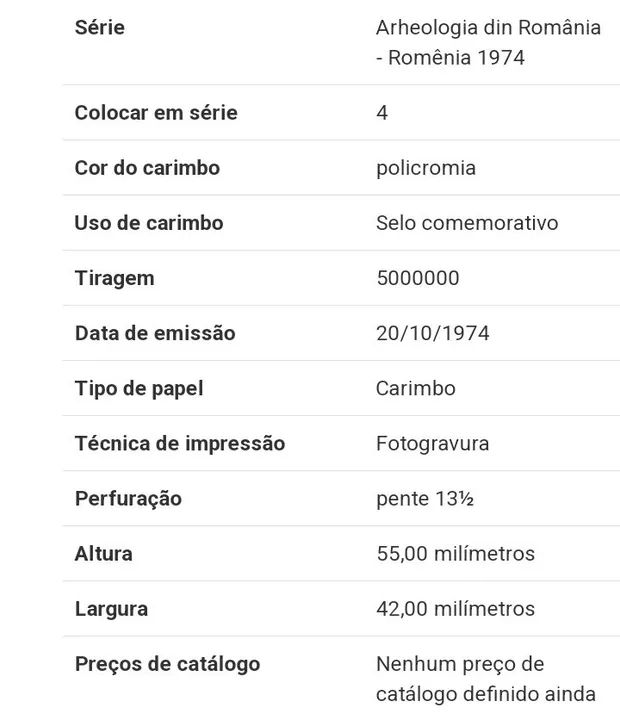620x720 pixels.
Task: Click the Série row label
Action: [100, 28]
